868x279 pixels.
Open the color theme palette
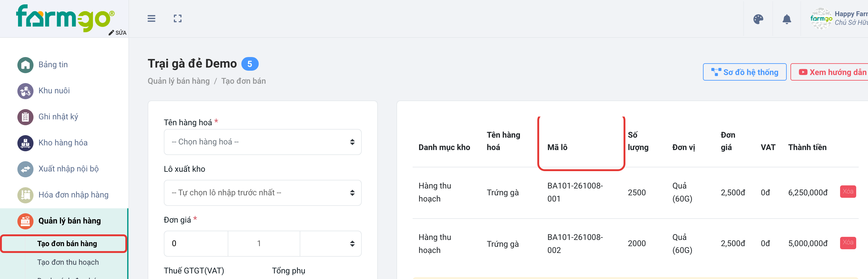click(758, 19)
